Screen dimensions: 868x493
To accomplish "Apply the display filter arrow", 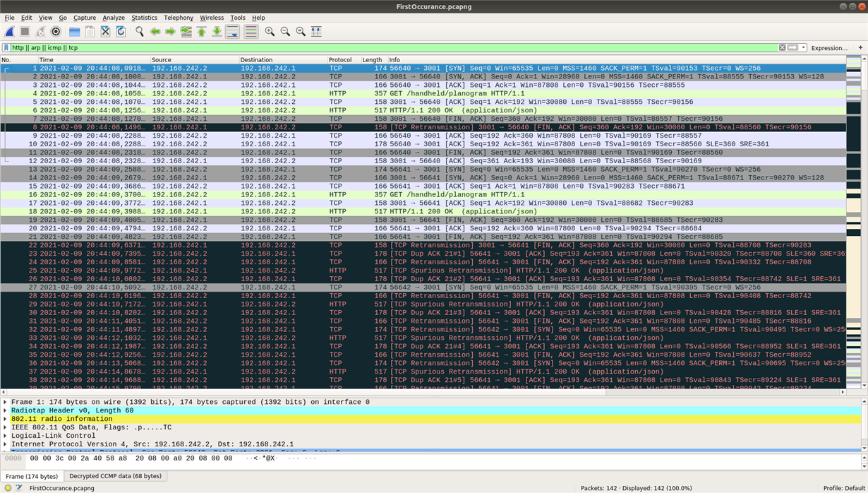I will [x=792, y=48].
